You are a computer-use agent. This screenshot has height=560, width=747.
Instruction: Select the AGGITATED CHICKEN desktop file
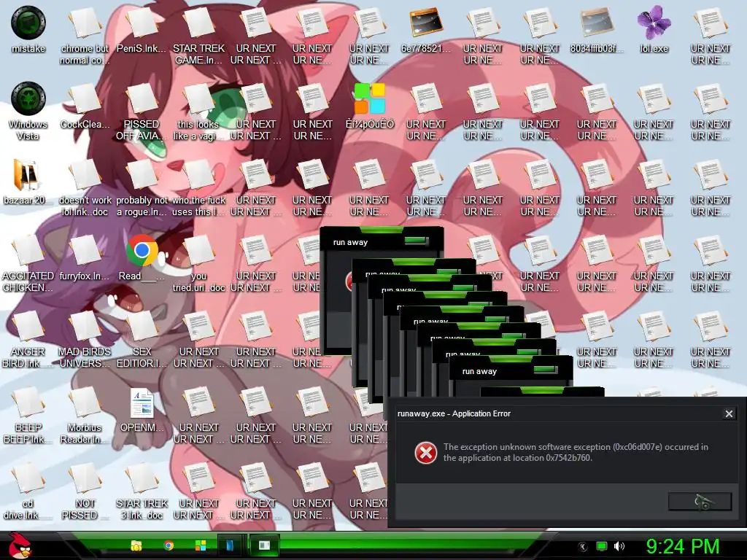(28, 262)
